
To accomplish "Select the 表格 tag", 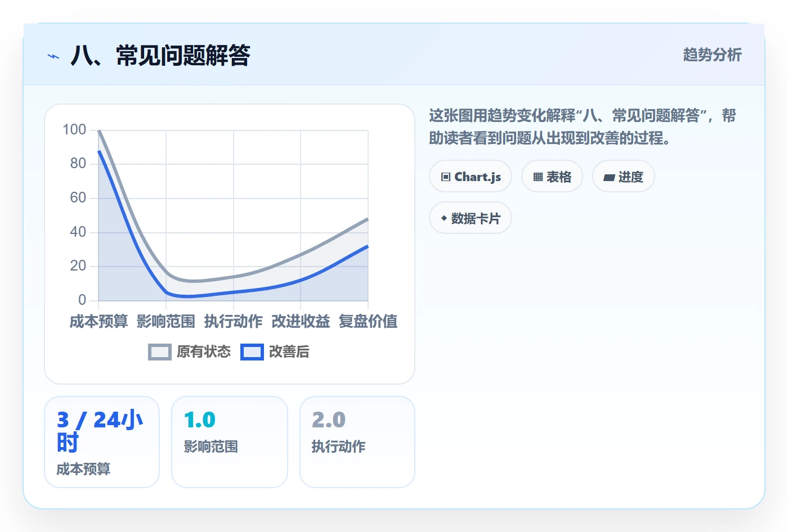I will coord(552,177).
